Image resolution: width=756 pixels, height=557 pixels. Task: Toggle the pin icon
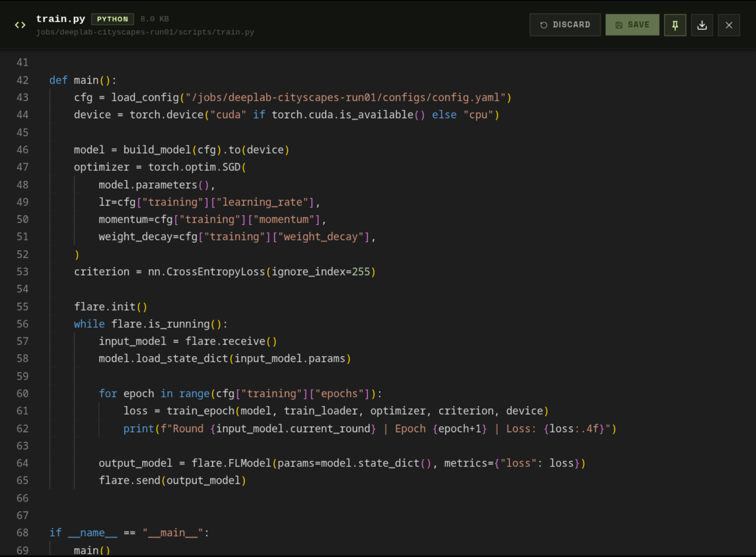(675, 25)
